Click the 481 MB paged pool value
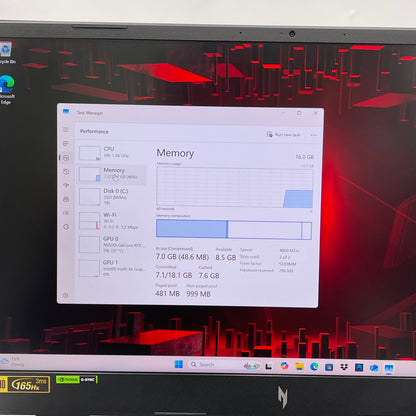The height and width of the screenshot is (416, 416). tap(167, 293)
